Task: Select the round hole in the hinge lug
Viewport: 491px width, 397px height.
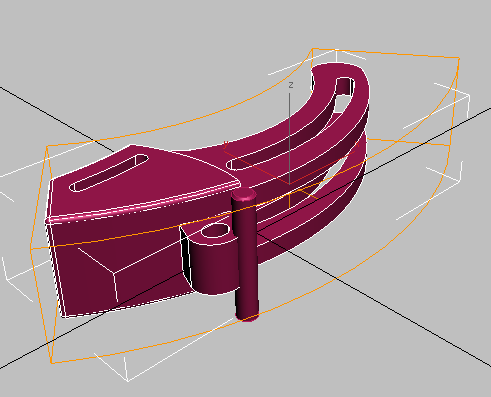Action: tap(216, 231)
